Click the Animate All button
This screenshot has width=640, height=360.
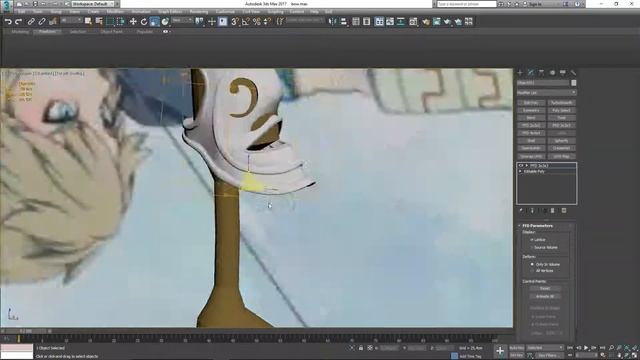coord(545,296)
